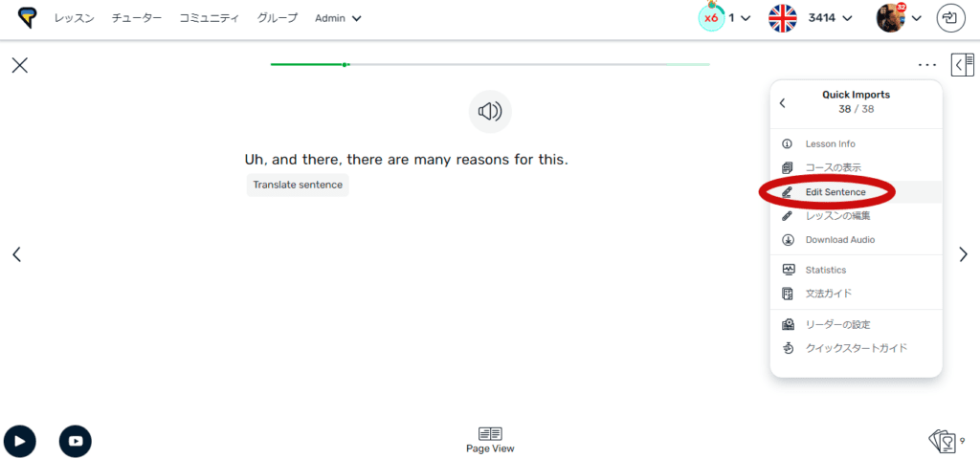Go back in Quick Imports menu
This screenshot has width=980, height=459.
click(x=783, y=102)
